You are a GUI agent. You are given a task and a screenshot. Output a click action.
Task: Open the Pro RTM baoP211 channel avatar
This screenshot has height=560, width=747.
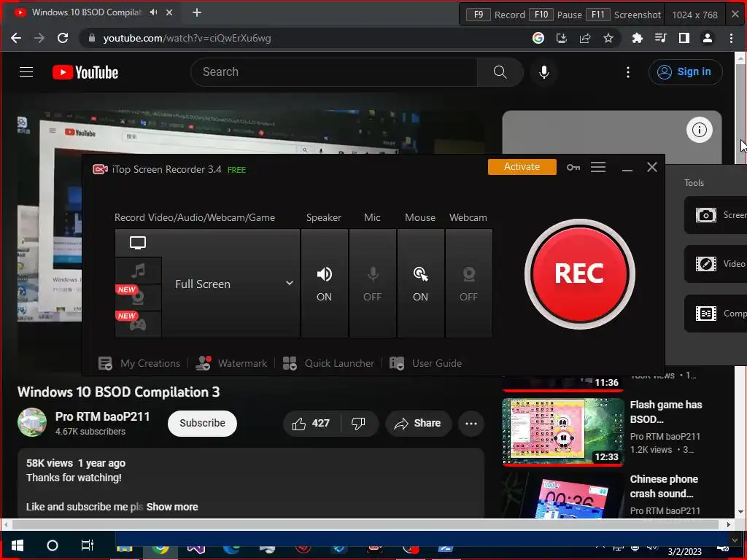32,422
